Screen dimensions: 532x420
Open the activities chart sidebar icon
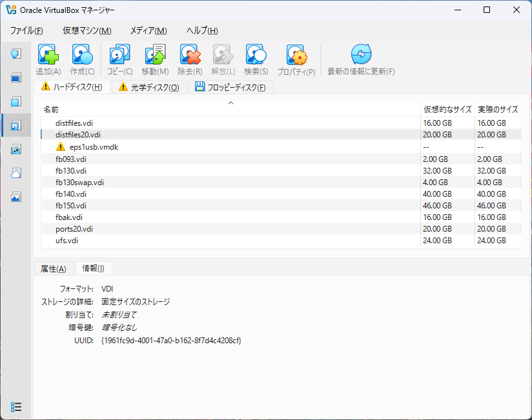tap(16, 197)
